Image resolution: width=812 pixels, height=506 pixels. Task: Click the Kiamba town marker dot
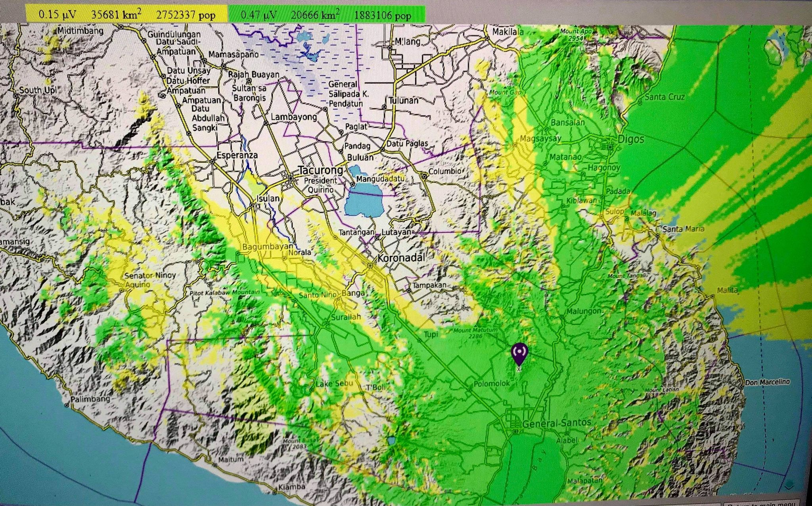tap(274, 493)
